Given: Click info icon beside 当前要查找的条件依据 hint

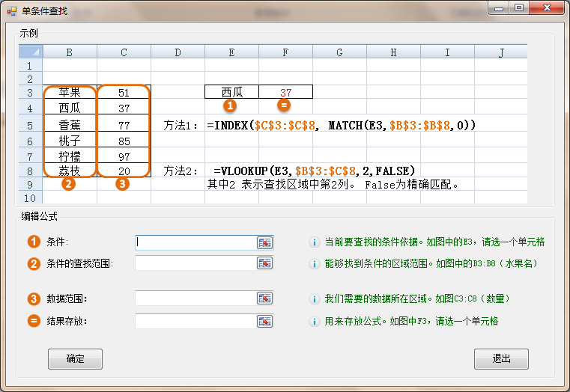Looking at the screenshot, I should click(315, 242).
